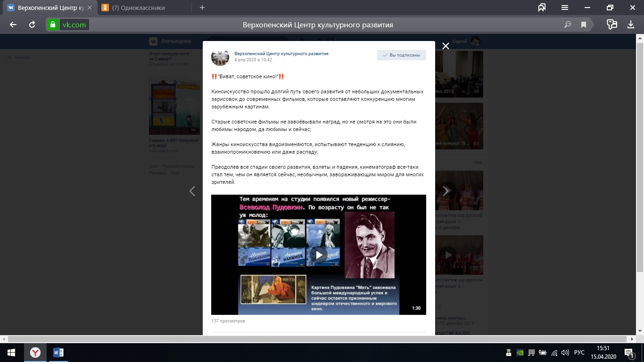Click the Вы подписаны subscription button
This screenshot has width=644, height=362.
(x=402, y=55)
